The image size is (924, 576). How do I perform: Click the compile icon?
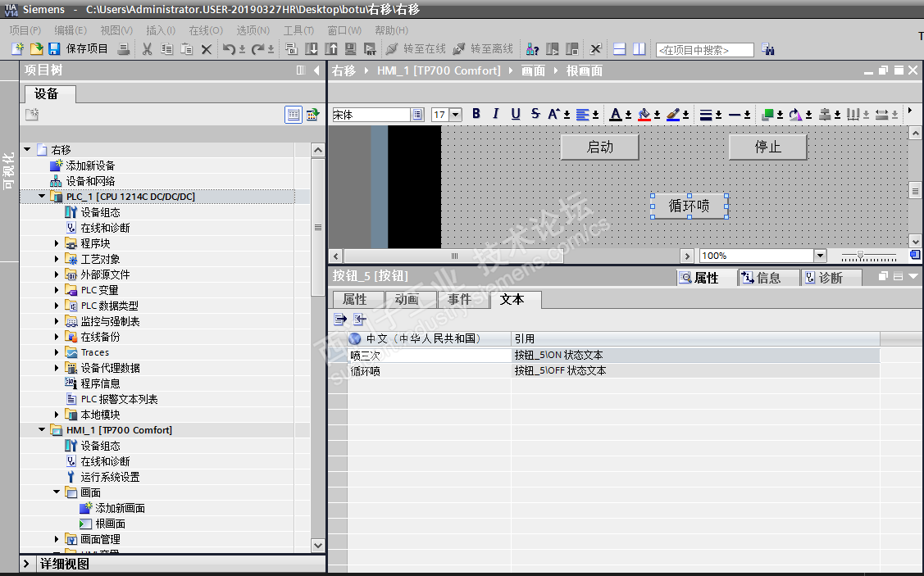[291, 49]
